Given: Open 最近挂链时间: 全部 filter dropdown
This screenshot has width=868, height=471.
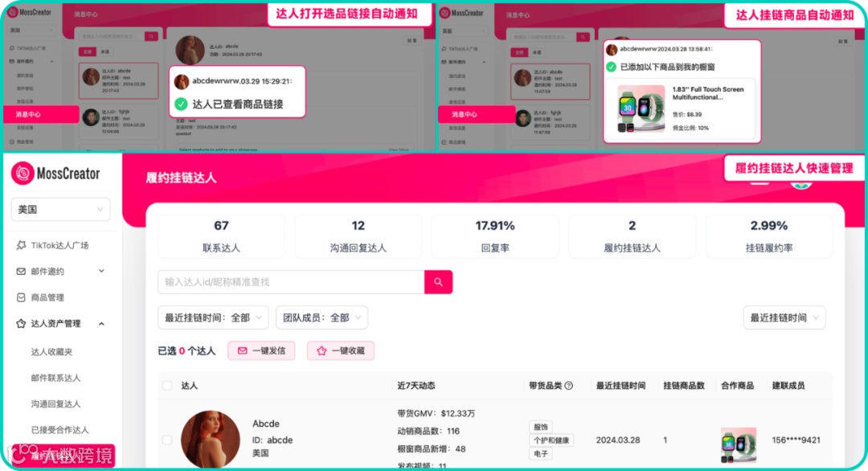Looking at the screenshot, I should 213,317.
